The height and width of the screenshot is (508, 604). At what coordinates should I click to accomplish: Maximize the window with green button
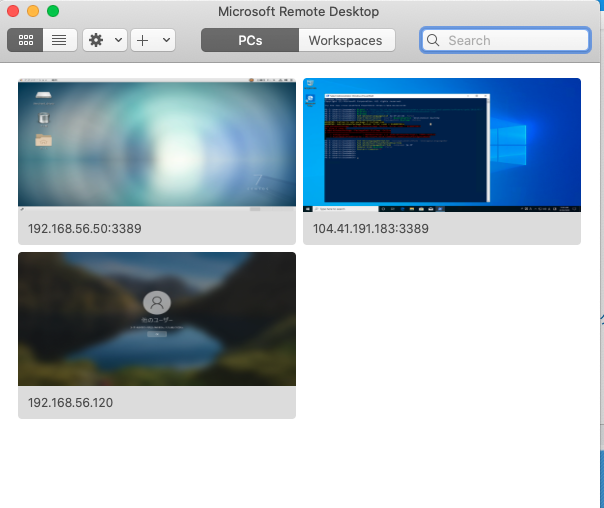(x=53, y=11)
